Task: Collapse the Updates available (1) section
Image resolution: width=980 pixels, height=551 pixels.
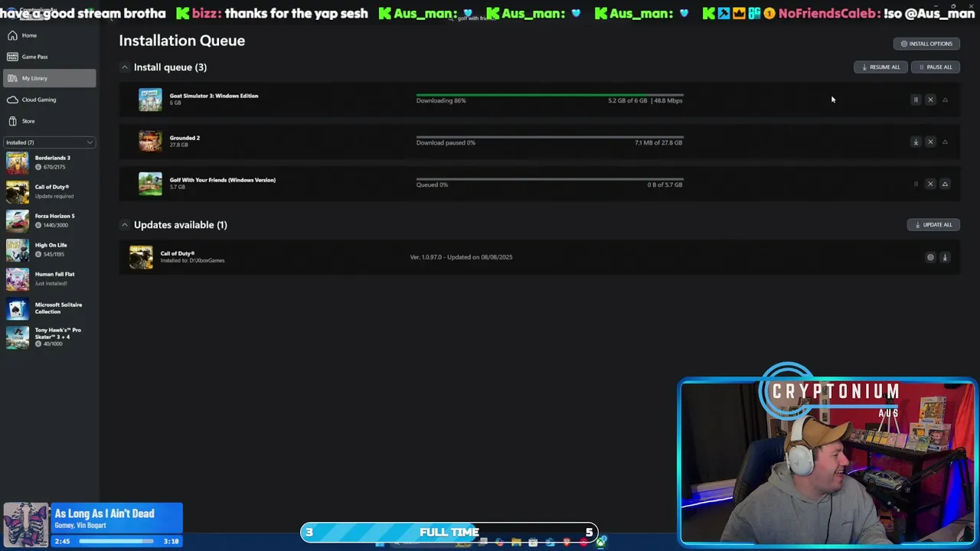Action: point(124,225)
